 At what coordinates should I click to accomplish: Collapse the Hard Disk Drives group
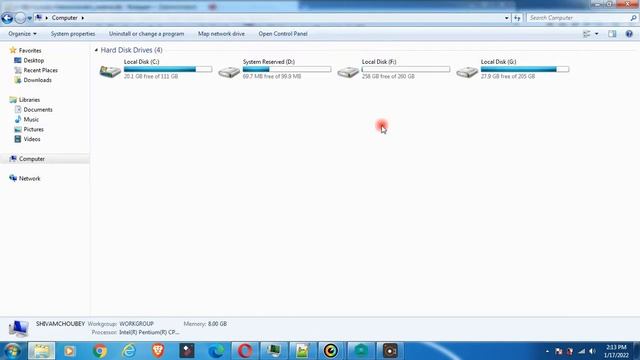coord(96,50)
